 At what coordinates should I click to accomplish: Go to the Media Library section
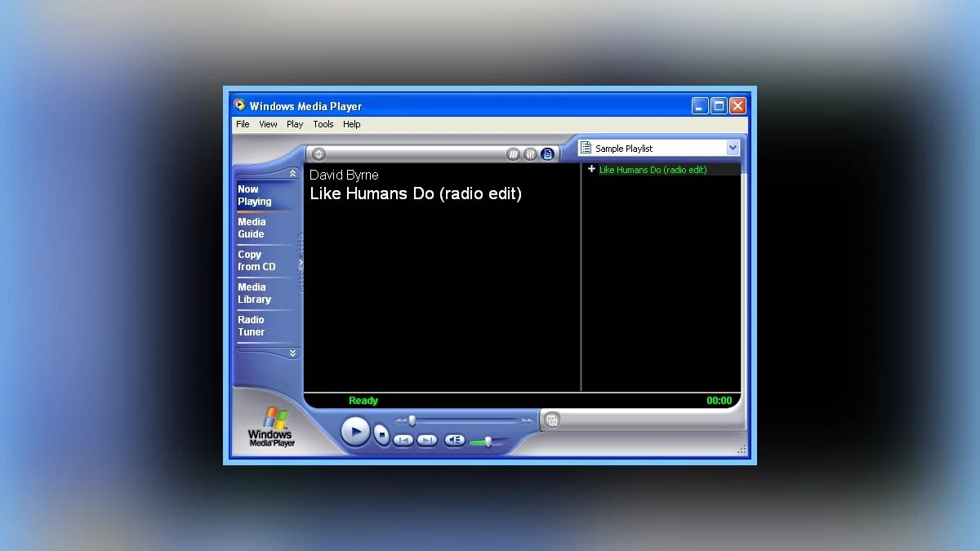pyautogui.click(x=254, y=293)
